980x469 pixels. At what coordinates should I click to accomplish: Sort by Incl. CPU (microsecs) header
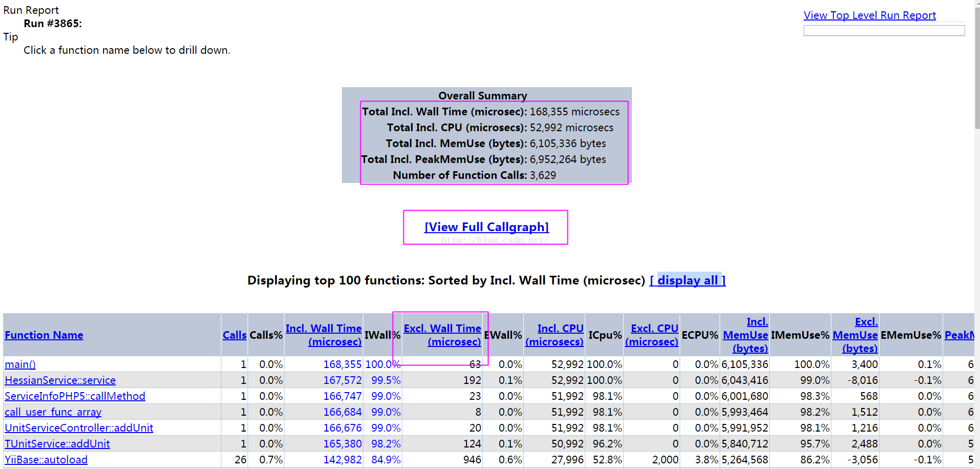[554, 335]
